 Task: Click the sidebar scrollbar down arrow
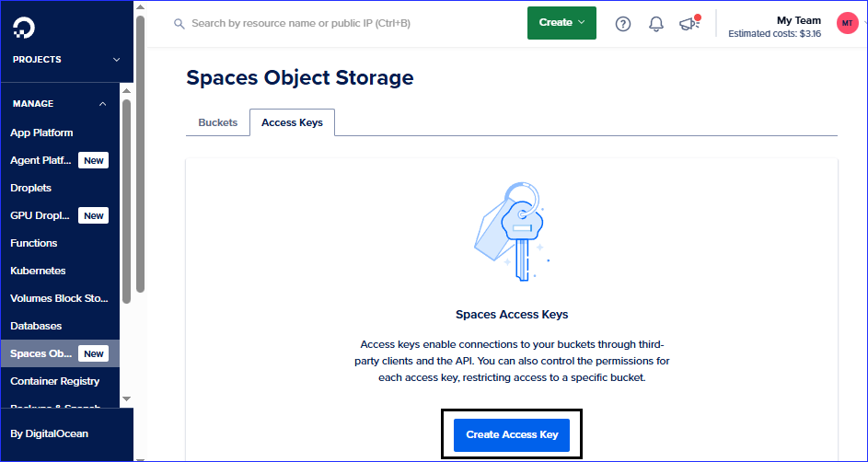click(x=126, y=398)
